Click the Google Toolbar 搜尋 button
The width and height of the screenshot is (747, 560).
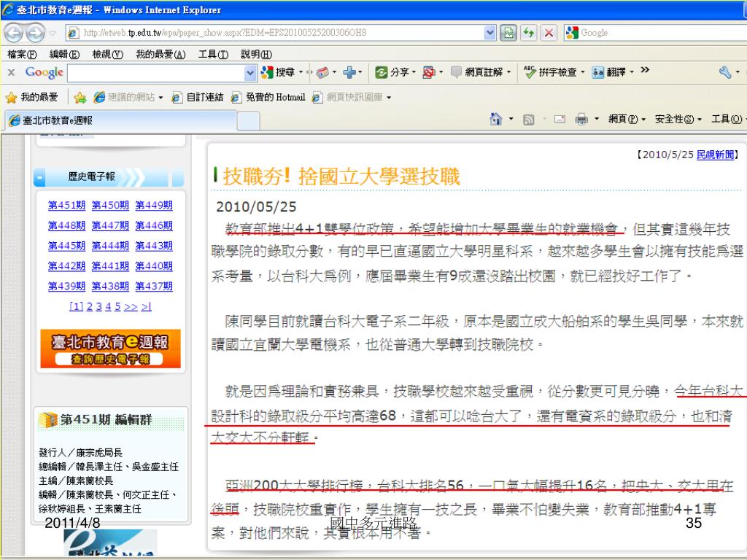(x=282, y=72)
